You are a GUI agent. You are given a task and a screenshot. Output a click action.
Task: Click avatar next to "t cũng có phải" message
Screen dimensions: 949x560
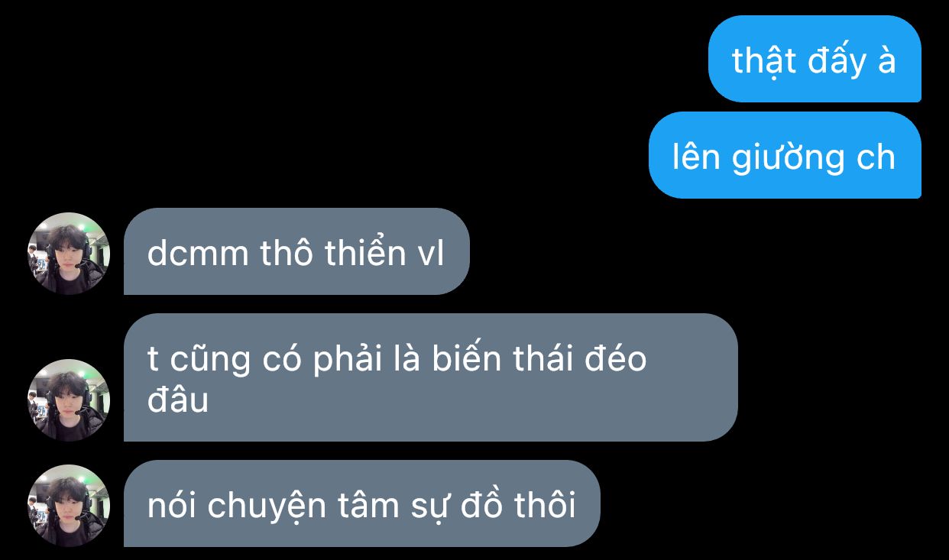69,400
